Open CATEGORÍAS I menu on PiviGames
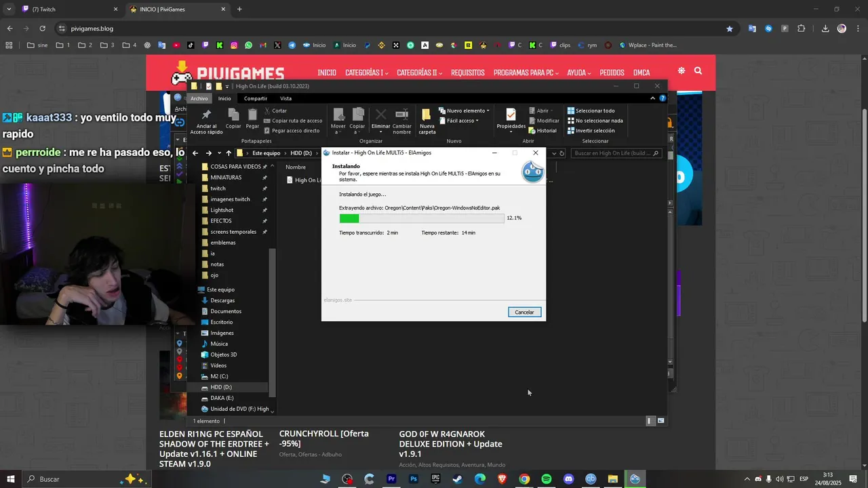 366,73
